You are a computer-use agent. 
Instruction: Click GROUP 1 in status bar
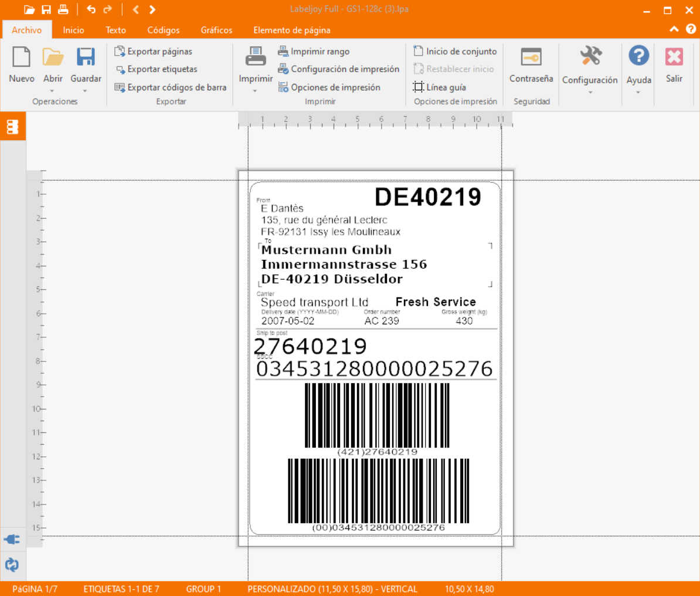[203, 590]
